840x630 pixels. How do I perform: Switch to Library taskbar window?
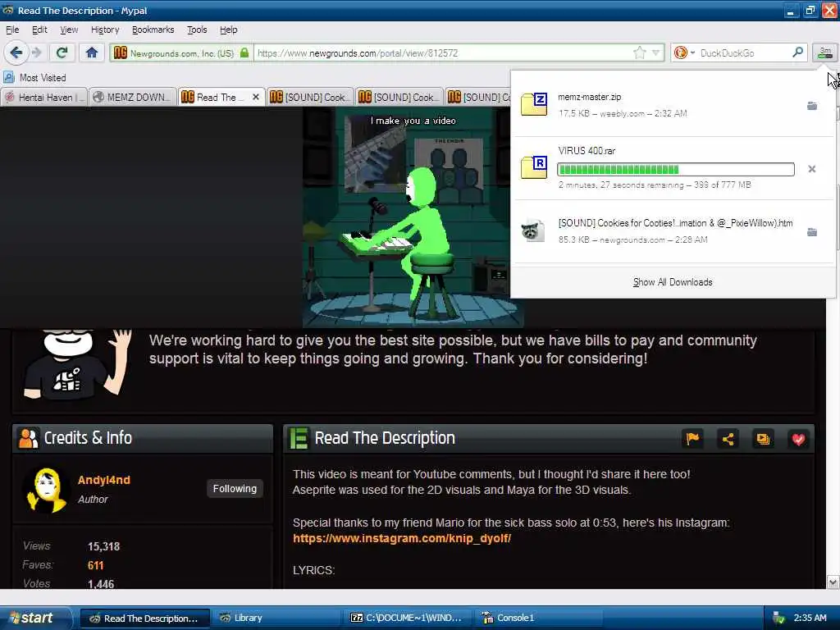pos(276,618)
